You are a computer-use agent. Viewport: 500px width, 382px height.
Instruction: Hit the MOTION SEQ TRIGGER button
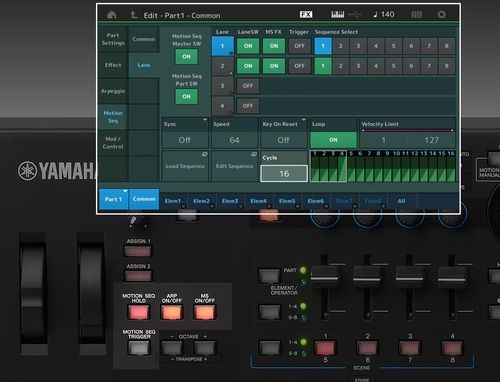click(x=139, y=348)
